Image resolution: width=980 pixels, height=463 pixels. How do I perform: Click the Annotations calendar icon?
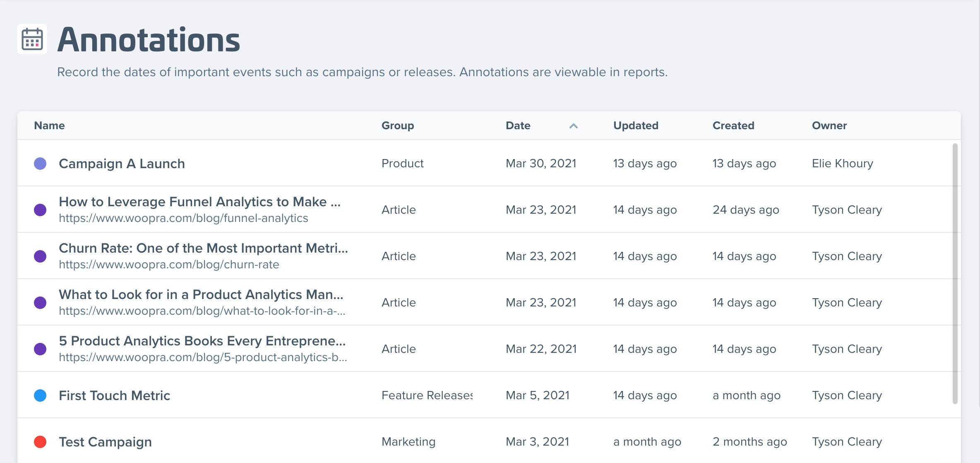(x=32, y=39)
